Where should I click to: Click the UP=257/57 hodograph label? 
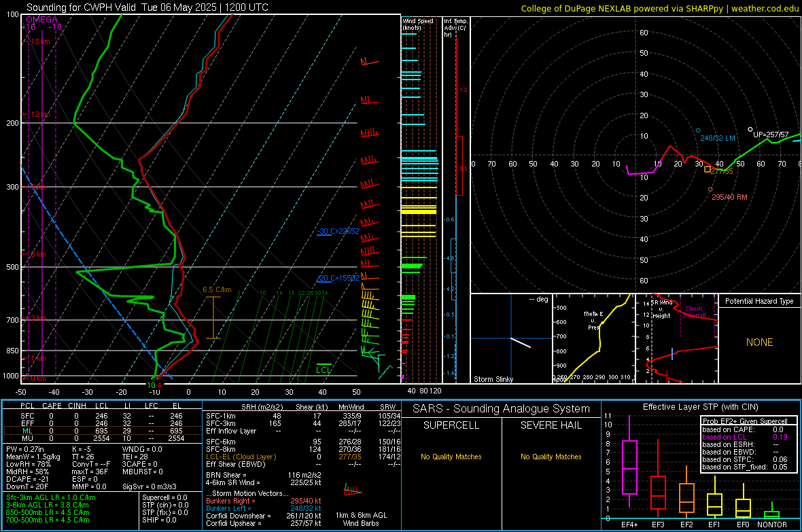[771, 135]
